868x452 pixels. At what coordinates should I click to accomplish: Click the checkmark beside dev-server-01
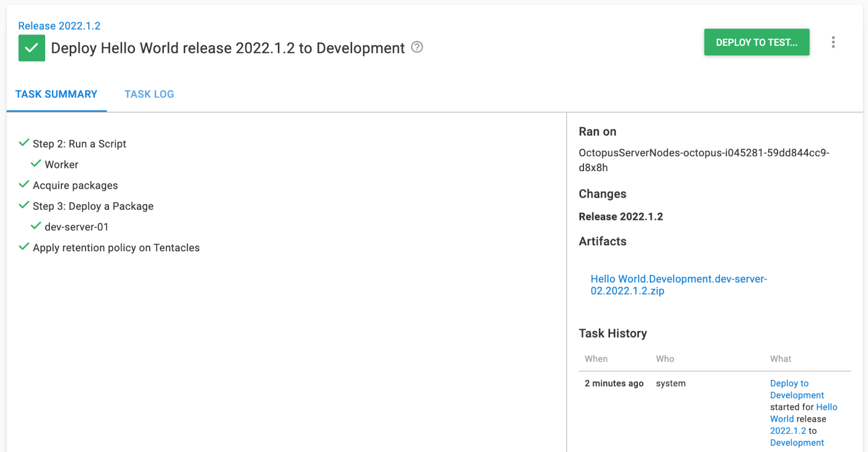point(36,225)
